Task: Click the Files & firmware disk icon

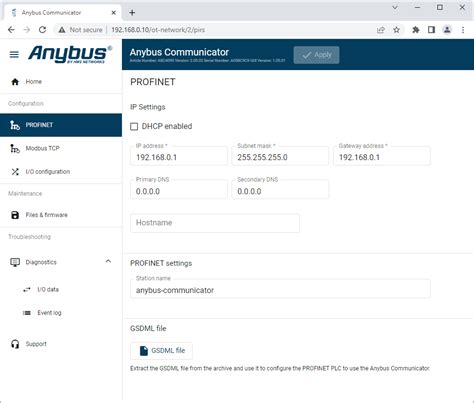Action: (15, 215)
